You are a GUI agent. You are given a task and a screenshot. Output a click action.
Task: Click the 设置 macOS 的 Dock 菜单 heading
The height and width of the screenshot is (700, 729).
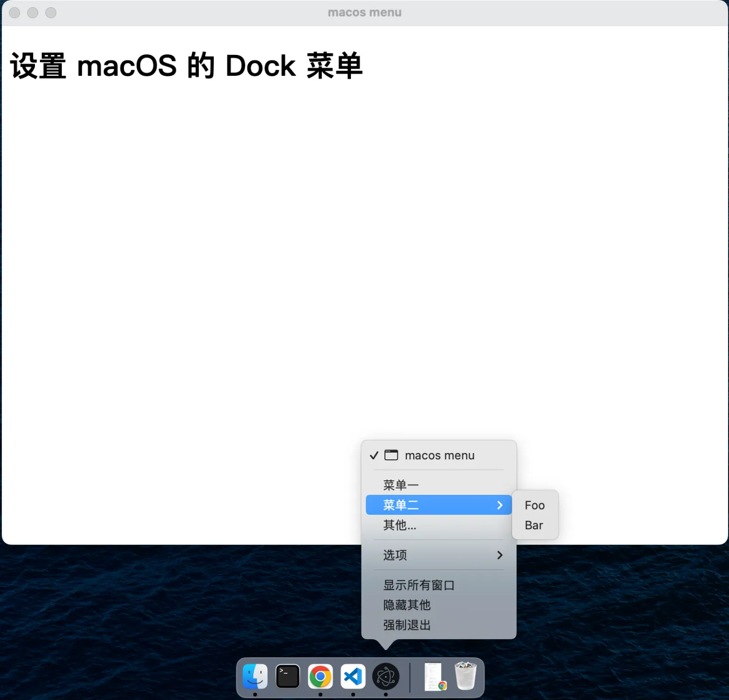186,66
